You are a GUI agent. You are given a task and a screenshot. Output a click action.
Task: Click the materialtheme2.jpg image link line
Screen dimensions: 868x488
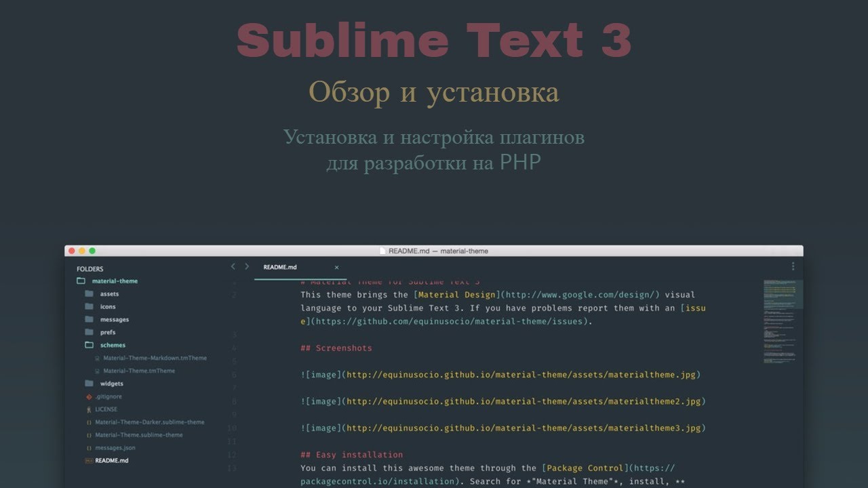[x=503, y=401]
